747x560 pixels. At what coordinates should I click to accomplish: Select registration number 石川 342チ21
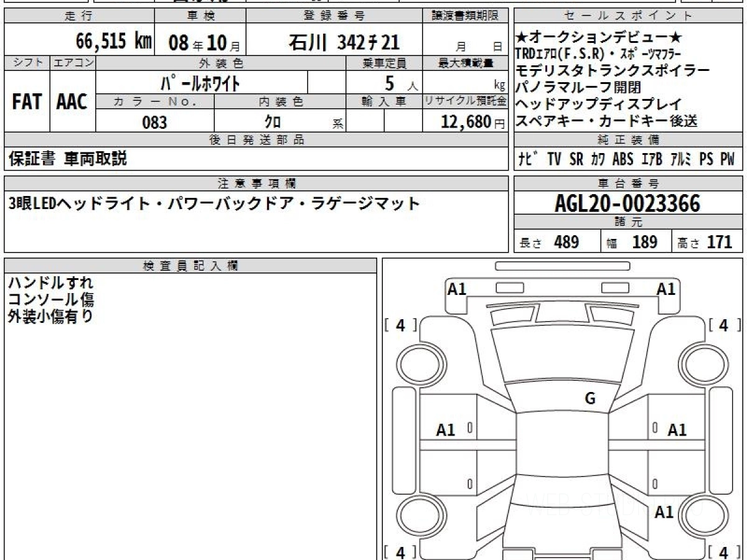click(x=344, y=42)
